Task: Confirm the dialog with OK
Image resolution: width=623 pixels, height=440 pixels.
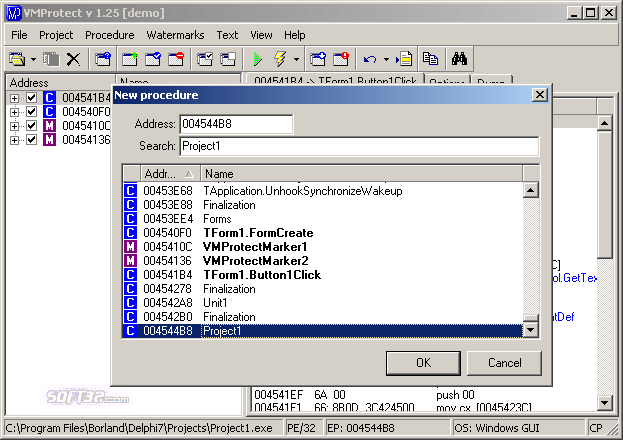Action: tap(423, 363)
